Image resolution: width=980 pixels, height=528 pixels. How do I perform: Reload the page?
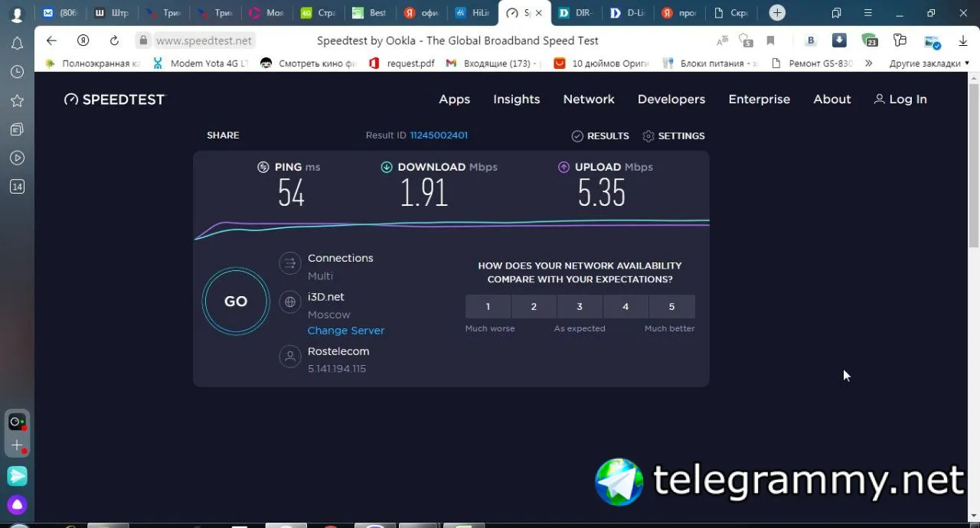(114, 41)
